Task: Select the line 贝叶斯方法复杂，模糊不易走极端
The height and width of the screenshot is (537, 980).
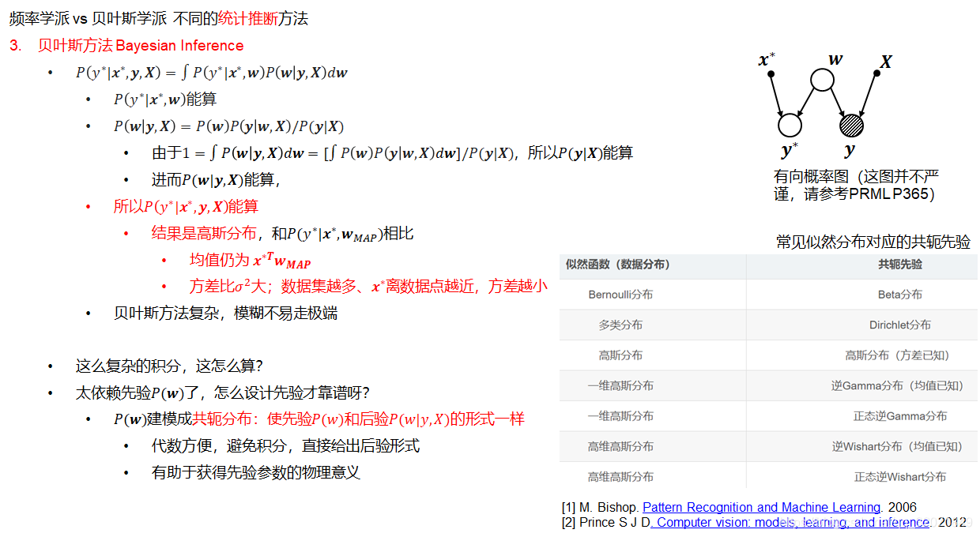Action: coord(225,314)
